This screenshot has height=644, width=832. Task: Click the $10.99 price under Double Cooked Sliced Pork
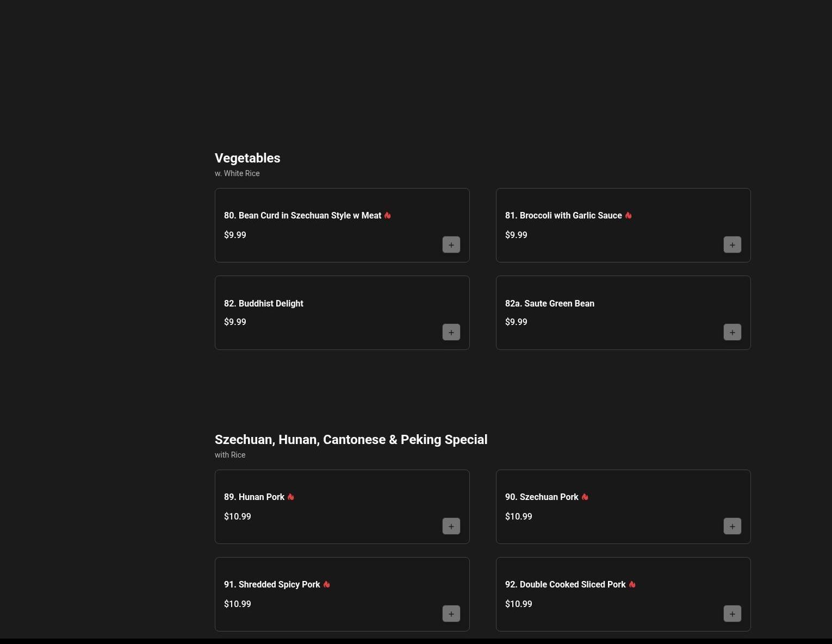(519, 604)
